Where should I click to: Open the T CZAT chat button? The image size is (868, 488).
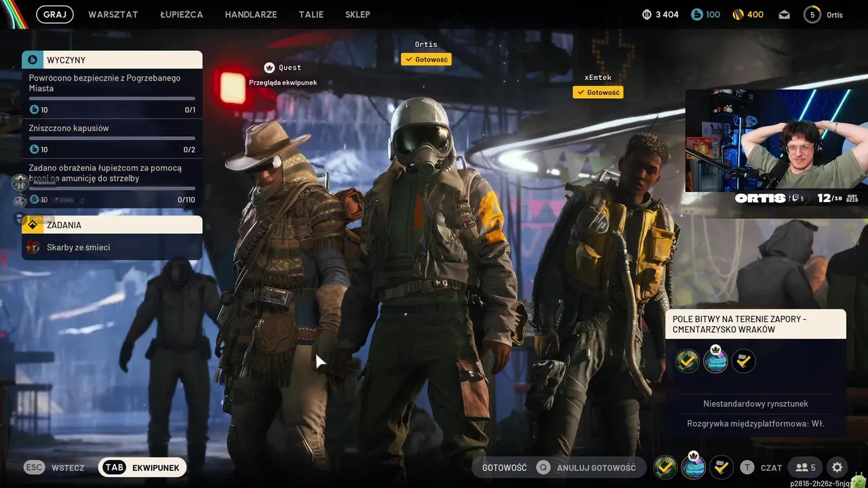[761, 468]
